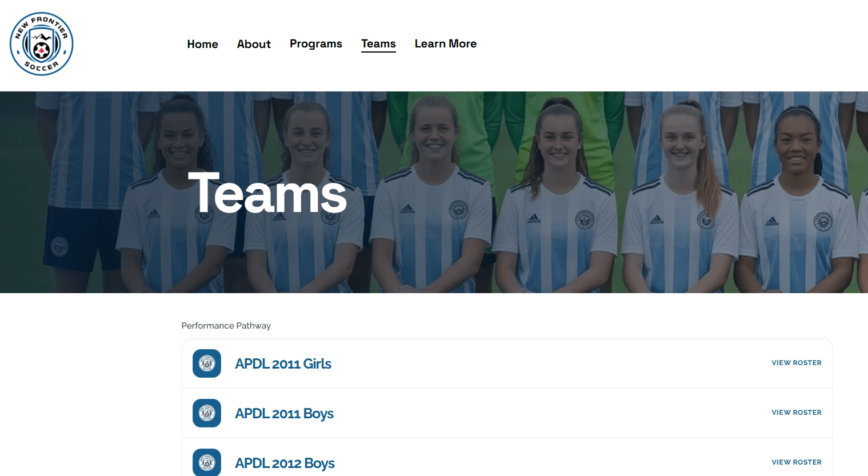This screenshot has width=868, height=476.
Task: Click the New Frontier Soccer logo
Action: click(x=42, y=44)
